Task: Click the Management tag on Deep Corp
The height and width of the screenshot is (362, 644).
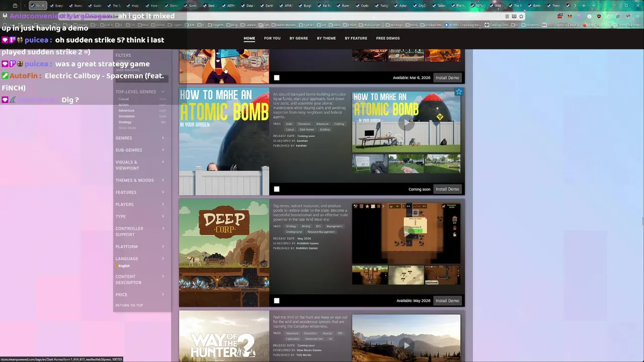Action: pos(334,226)
